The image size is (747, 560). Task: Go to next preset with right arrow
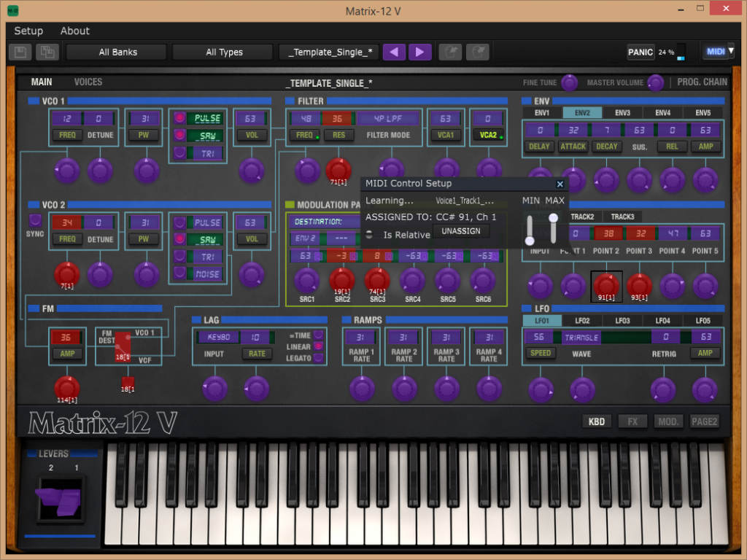point(419,52)
